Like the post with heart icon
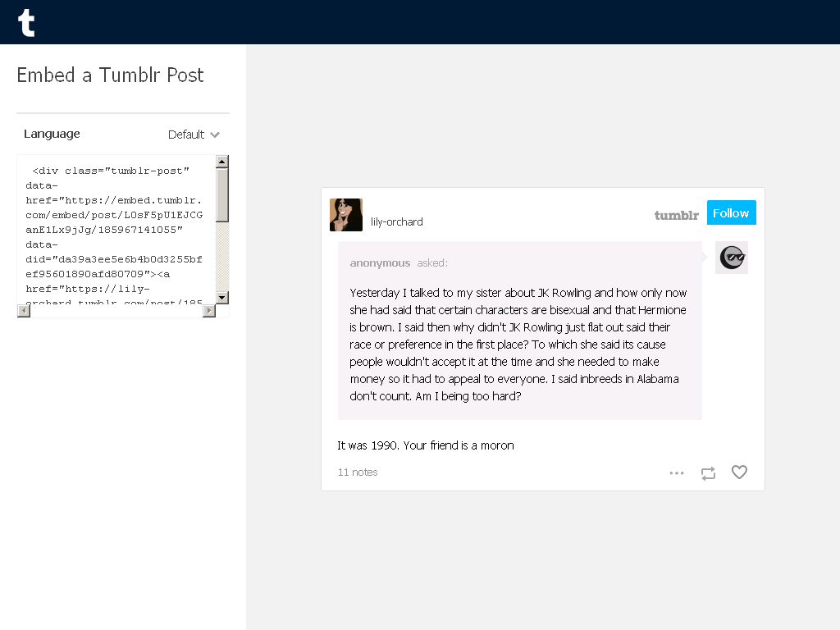The height and width of the screenshot is (630, 840). 739,472
